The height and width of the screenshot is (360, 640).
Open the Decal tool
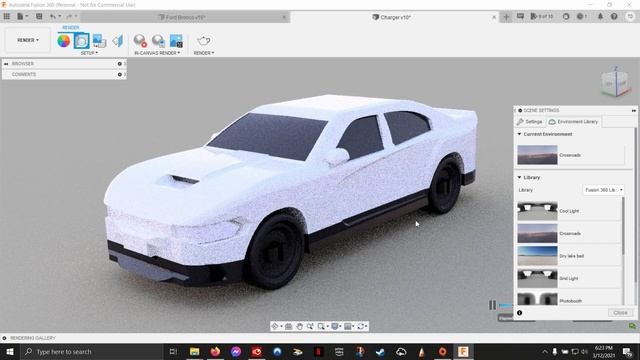(x=99, y=41)
